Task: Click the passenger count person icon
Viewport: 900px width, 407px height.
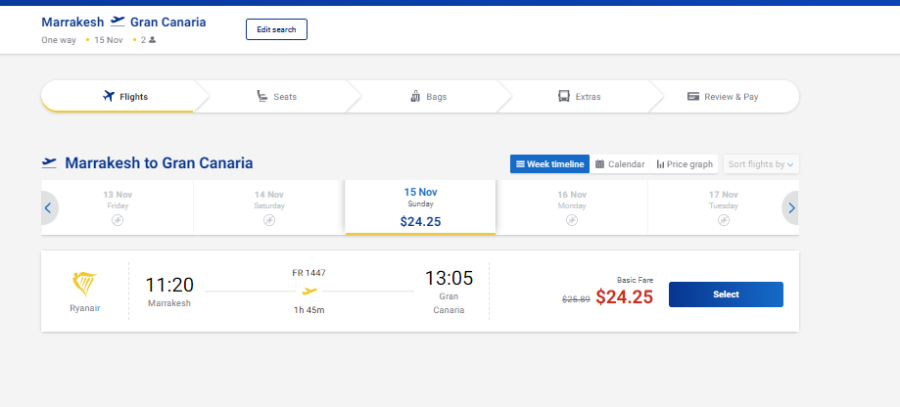Action: click(x=152, y=40)
